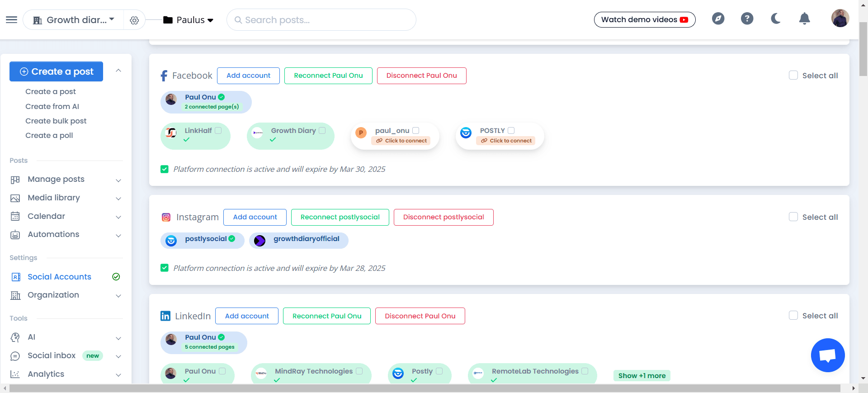Expand the Social inbox chevron
This screenshot has width=868, height=393.
click(118, 356)
